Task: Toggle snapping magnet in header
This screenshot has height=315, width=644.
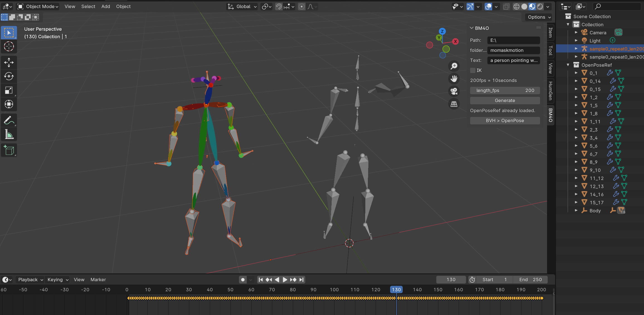Action: [279, 6]
